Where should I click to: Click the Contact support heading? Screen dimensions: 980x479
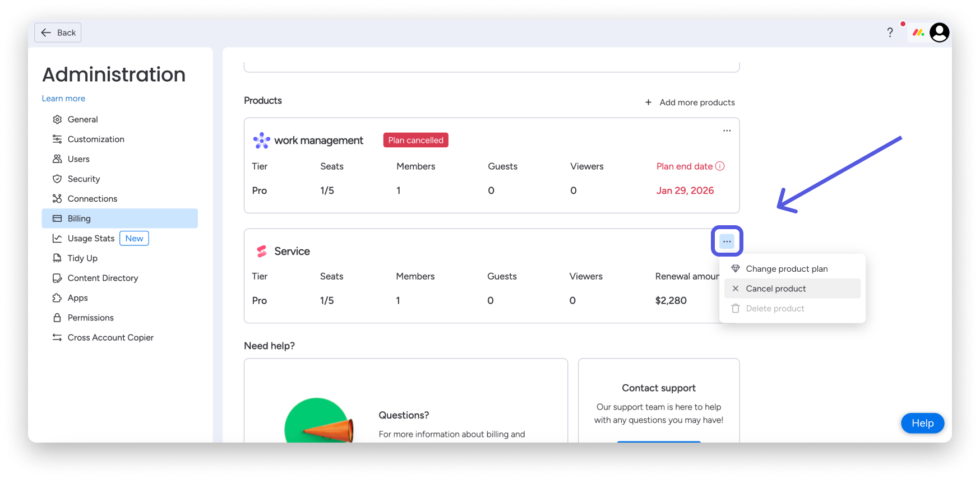point(659,388)
